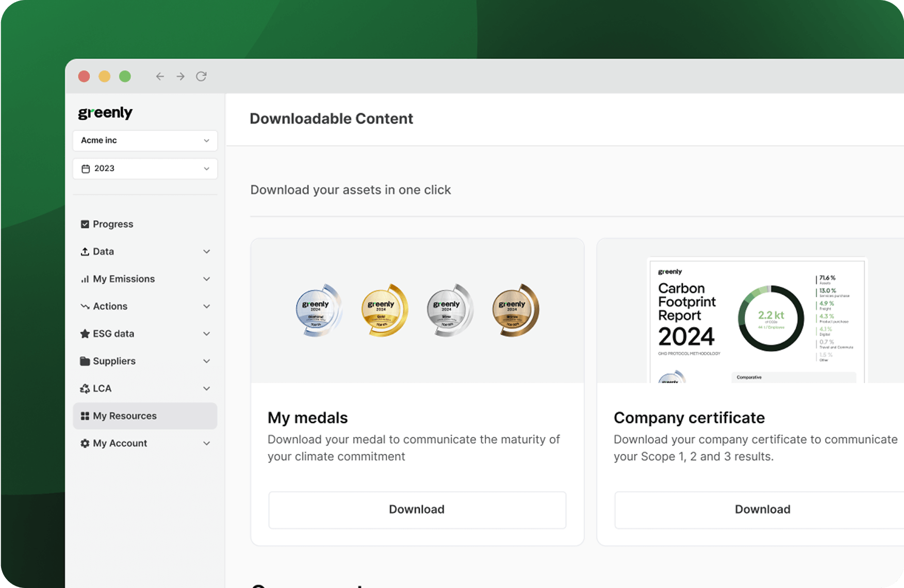
Task: Expand the My Emissions section chevron
Action: (x=207, y=279)
